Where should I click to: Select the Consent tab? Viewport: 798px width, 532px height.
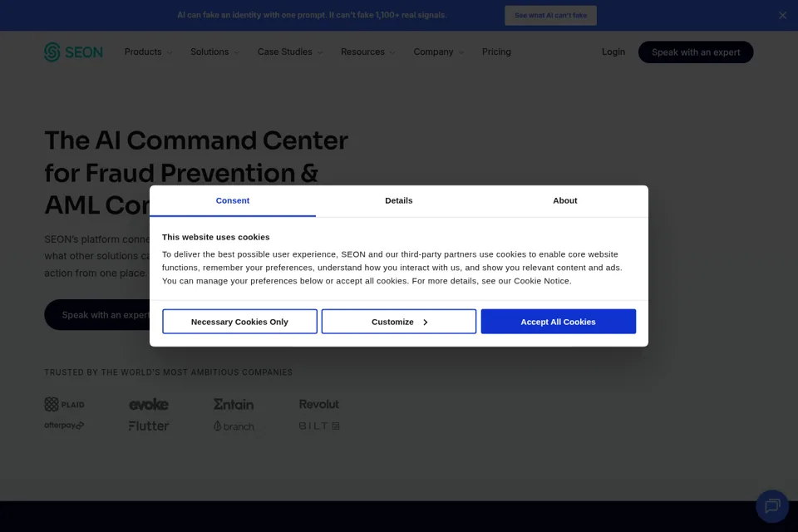pos(233,200)
